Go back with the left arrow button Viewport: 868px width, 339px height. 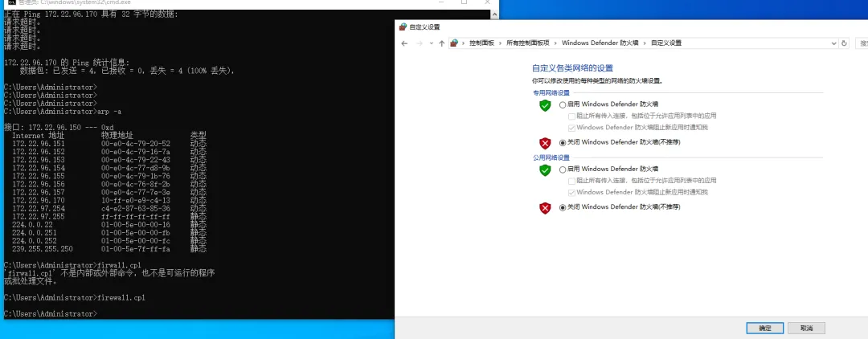pos(404,43)
